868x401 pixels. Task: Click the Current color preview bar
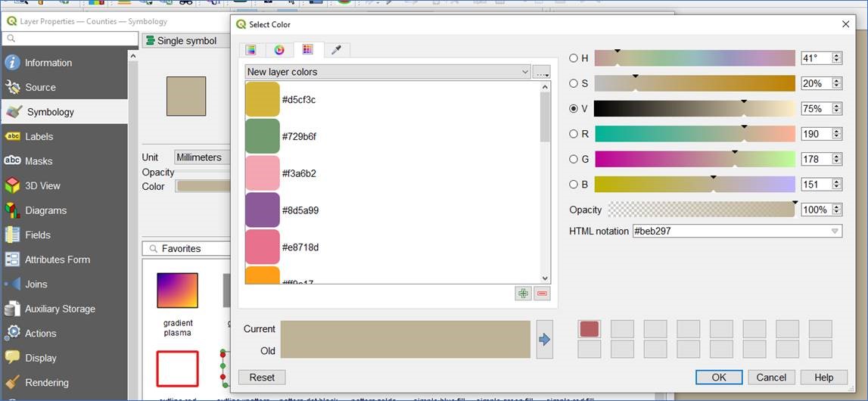[405, 330]
